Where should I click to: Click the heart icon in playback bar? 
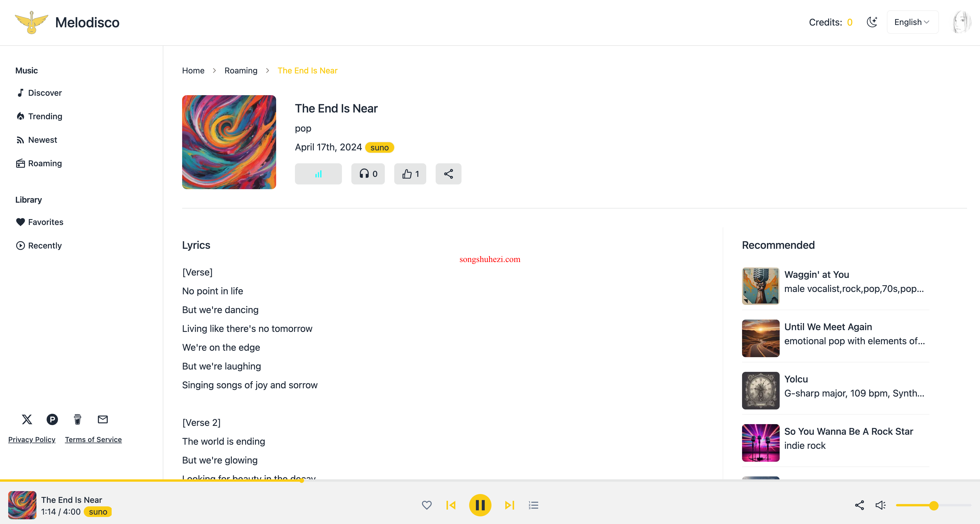point(427,505)
